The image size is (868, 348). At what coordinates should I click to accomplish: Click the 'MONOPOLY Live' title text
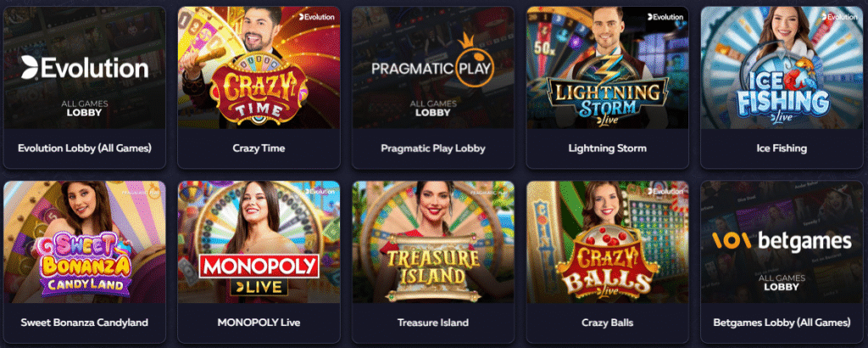tap(259, 323)
